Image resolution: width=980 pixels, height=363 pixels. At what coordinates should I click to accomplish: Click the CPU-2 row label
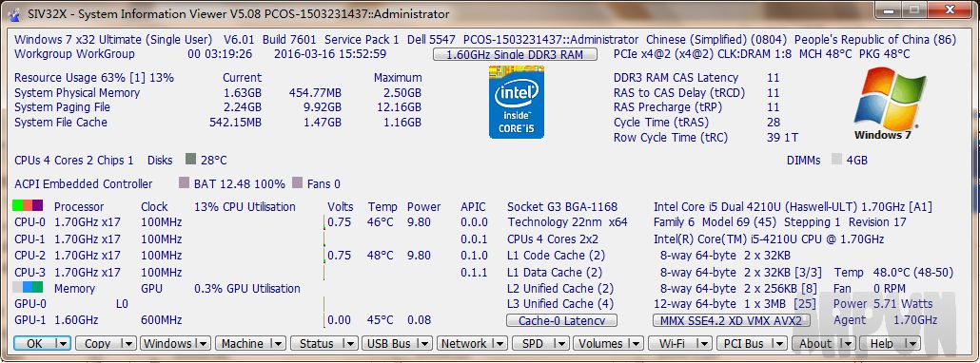pyautogui.click(x=29, y=255)
